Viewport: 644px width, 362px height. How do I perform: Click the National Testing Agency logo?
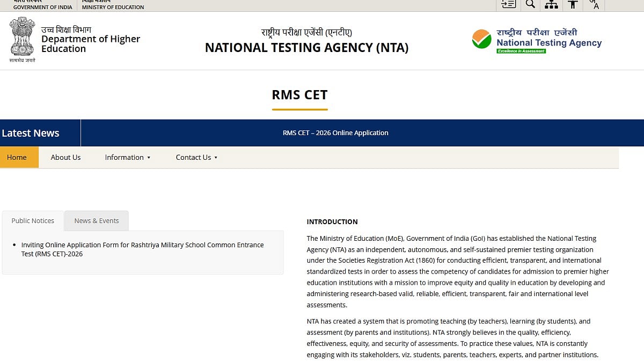537,41
